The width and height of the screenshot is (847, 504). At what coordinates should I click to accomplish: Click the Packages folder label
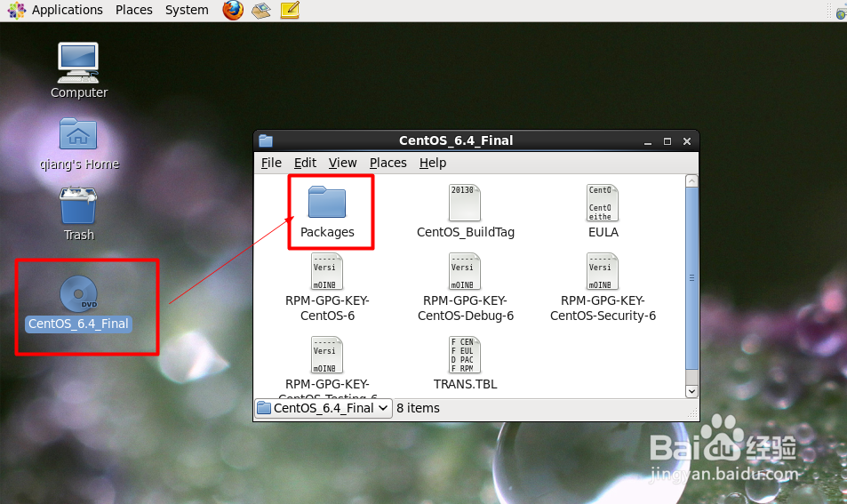[327, 232]
